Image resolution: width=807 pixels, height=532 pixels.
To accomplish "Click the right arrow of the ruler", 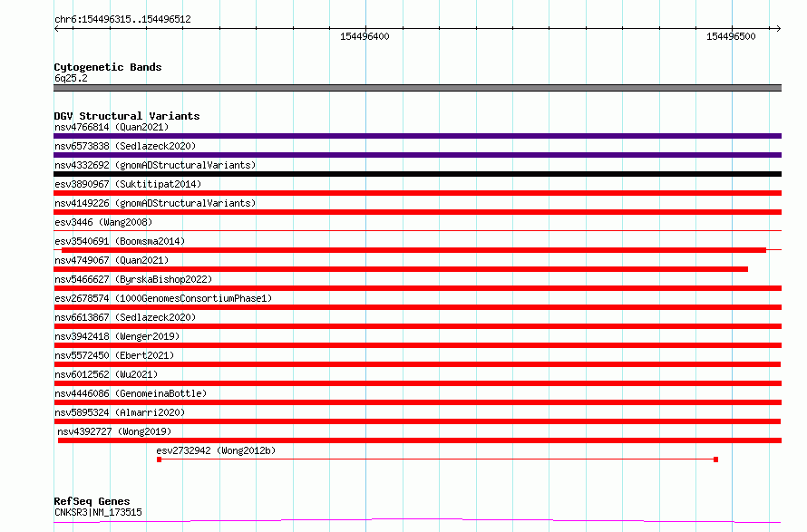I will point(778,28).
